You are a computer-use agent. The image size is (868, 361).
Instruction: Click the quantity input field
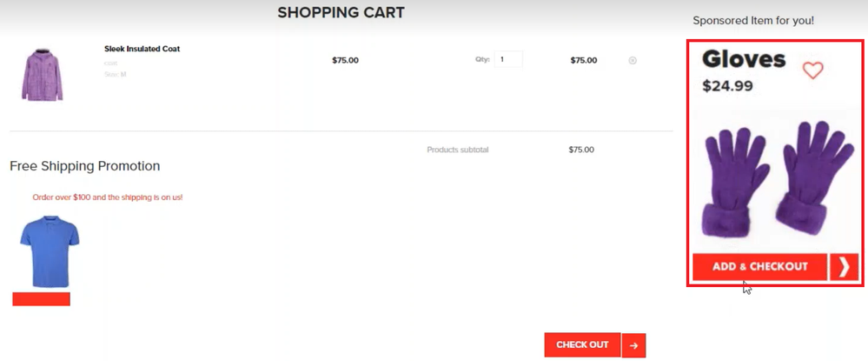pos(508,60)
